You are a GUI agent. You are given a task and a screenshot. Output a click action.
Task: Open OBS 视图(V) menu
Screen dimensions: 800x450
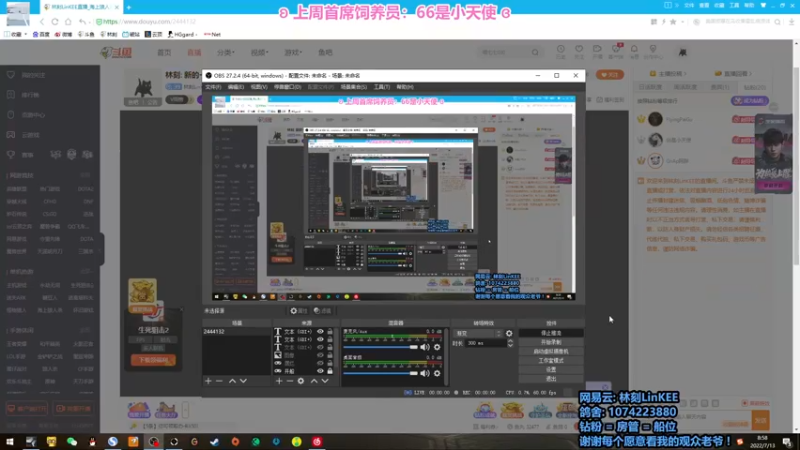(x=259, y=87)
